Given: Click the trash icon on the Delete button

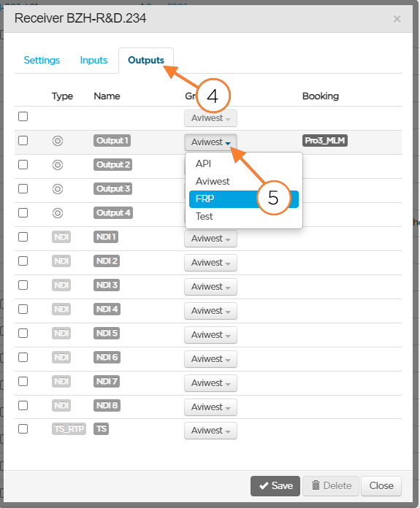Looking at the screenshot, I should point(316,485).
